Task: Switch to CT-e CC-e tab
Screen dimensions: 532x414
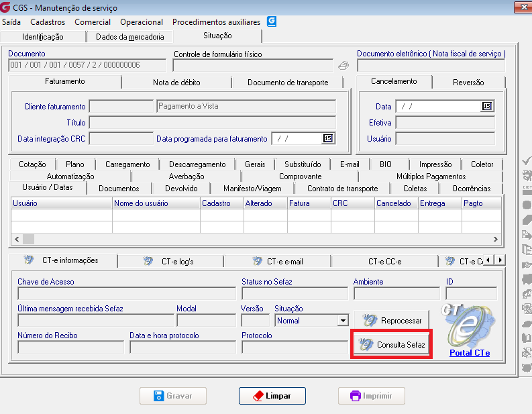Action: pyautogui.click(x=385, y=262)
